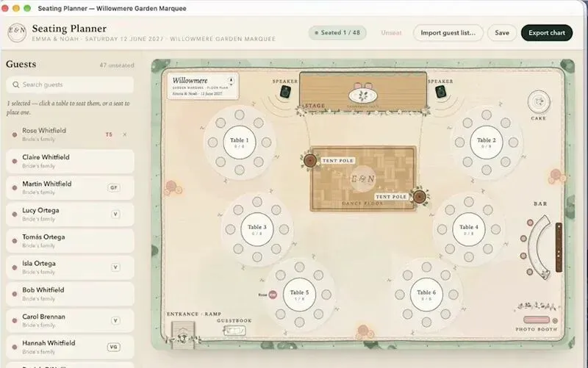Select guest Rose Whitfield
588x368 pixels.
70,134
